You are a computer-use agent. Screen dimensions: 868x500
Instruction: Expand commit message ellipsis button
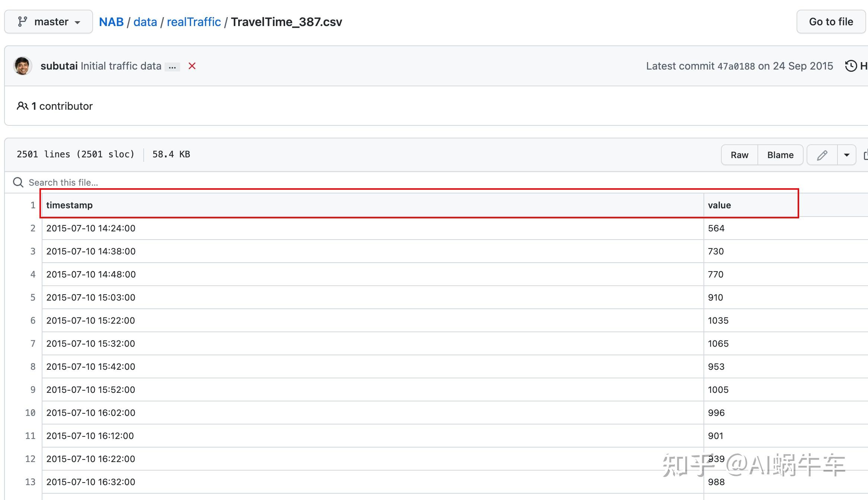172,67
